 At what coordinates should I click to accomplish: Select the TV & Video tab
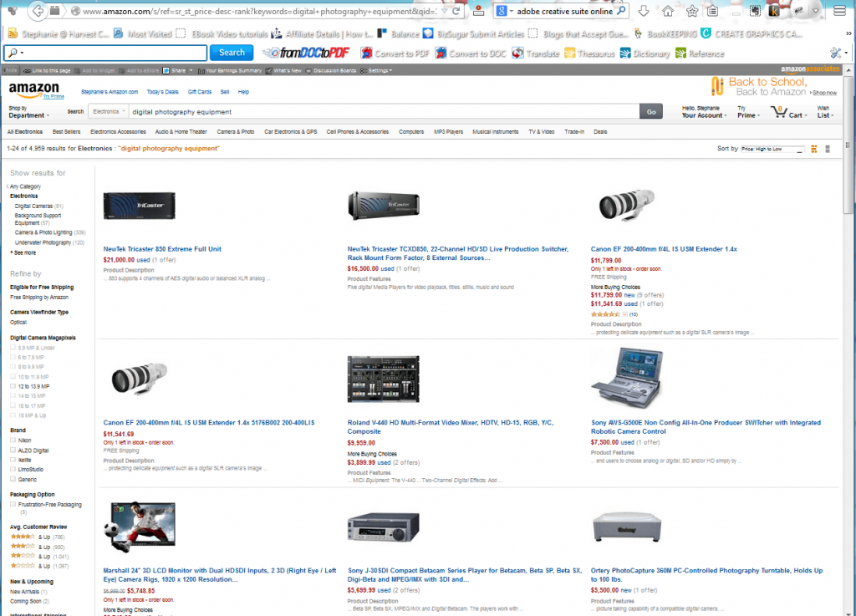tap(541, 131)
